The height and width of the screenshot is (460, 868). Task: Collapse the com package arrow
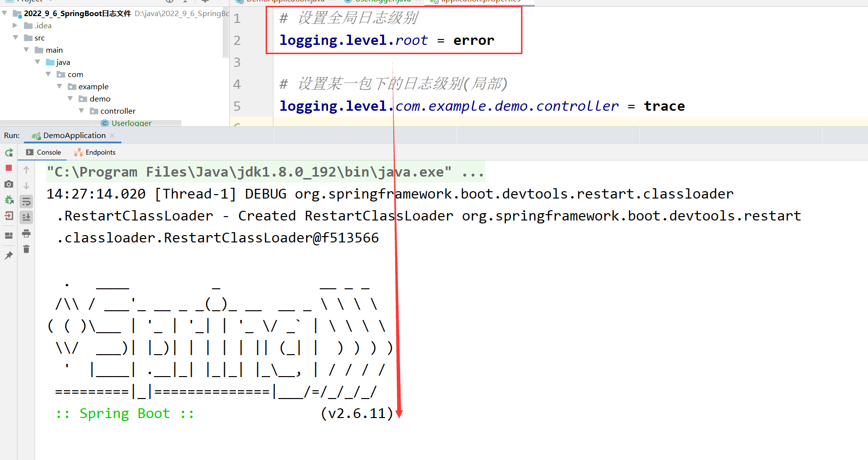pyautogui.click(x=48, y=74)
